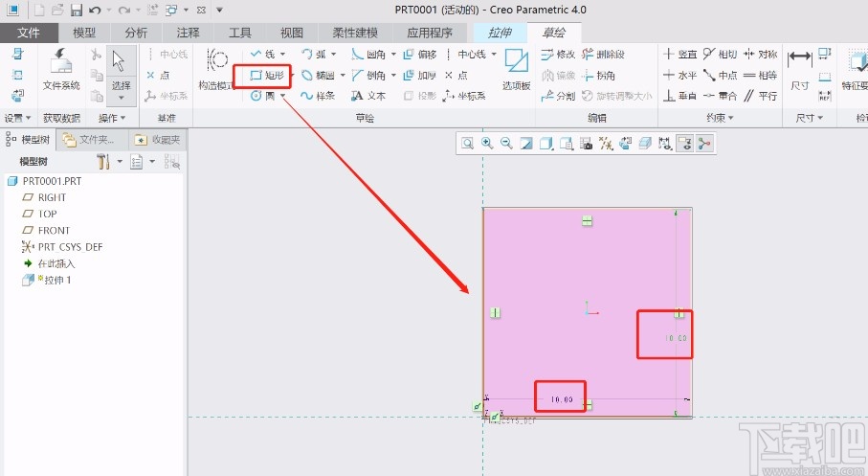This screenshot has height=476, width=868.
Task: Apply Symmetric (对称) constraint
Action: point(761,55)
